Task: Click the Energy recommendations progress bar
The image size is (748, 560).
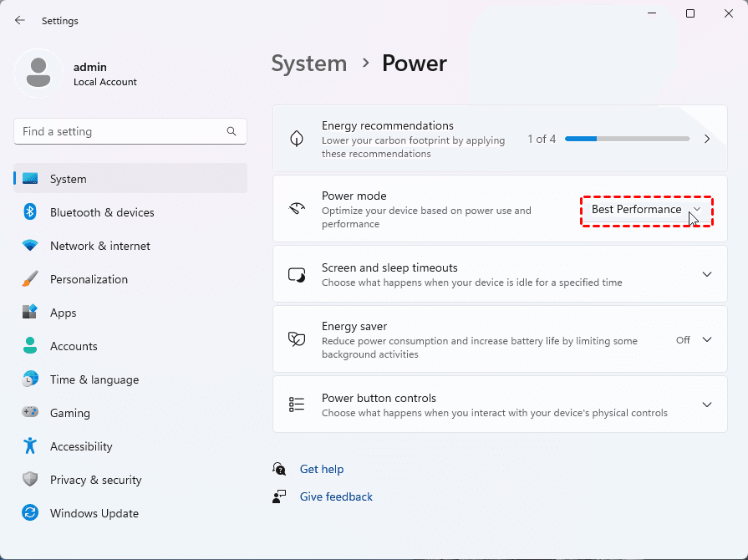Action: (x=627, y=139)
